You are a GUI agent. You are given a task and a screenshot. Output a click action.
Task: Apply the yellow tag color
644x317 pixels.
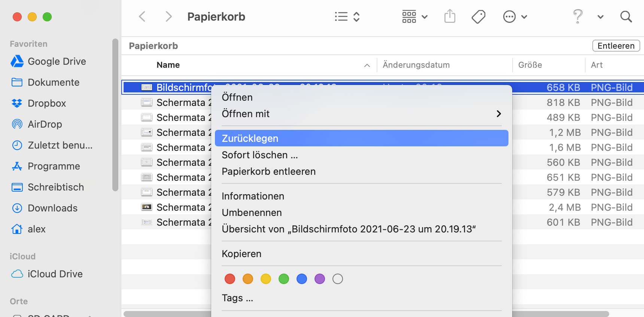coord(266,279)
